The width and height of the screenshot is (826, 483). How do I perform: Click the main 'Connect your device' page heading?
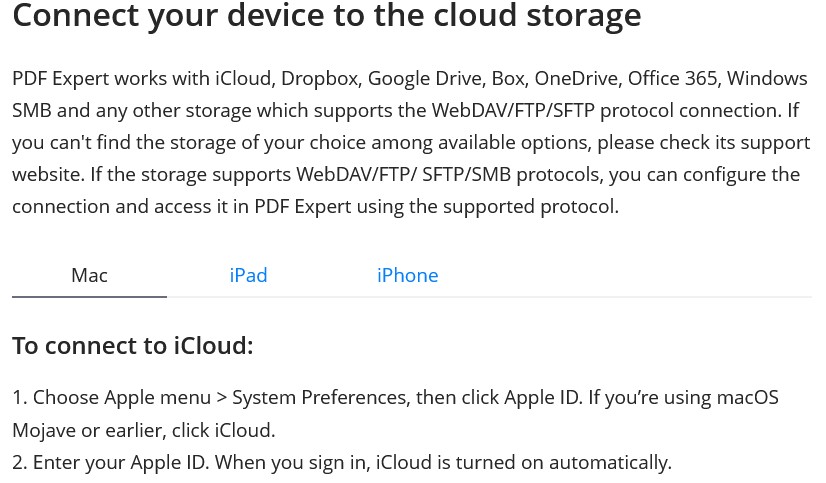(x=327, y=15)
